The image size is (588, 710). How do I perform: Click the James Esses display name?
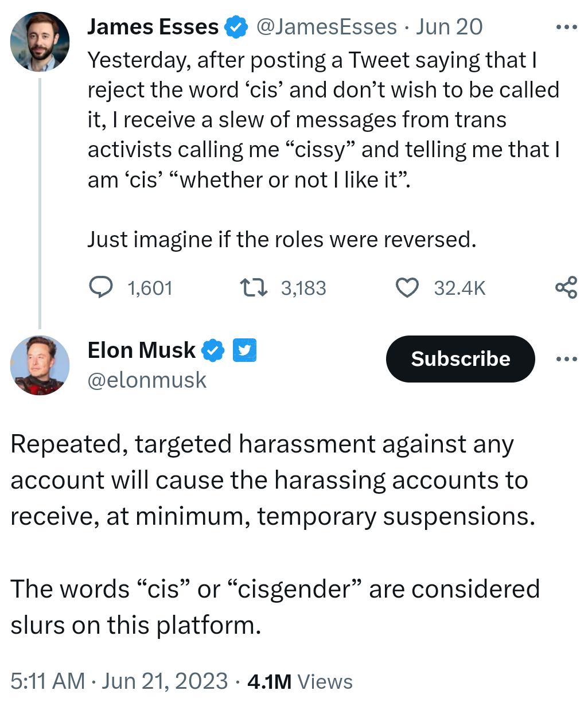pos(153,27)
